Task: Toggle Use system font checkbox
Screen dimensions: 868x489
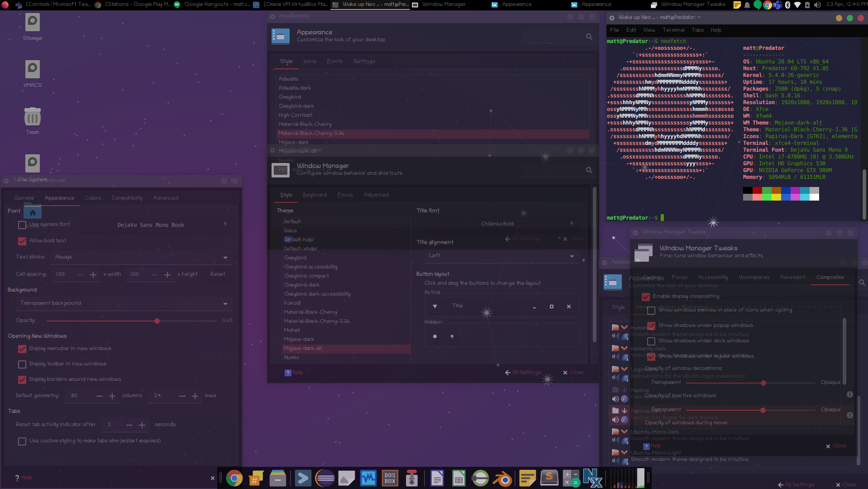Action: [x=22, y=225]
